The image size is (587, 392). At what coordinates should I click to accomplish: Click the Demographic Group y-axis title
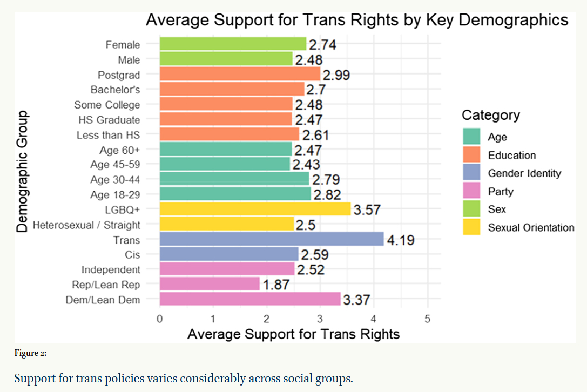coord(22,172)
